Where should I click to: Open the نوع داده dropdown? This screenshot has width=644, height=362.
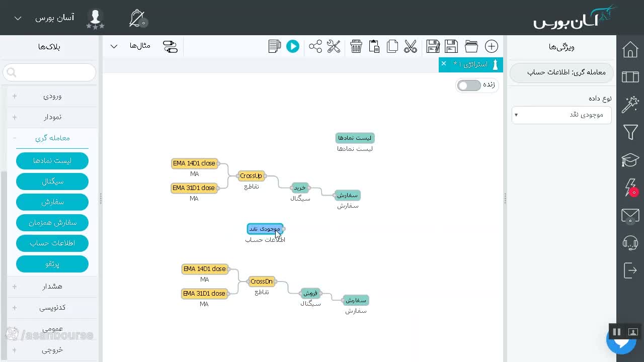pyautogui.click(x=561, y=115)
